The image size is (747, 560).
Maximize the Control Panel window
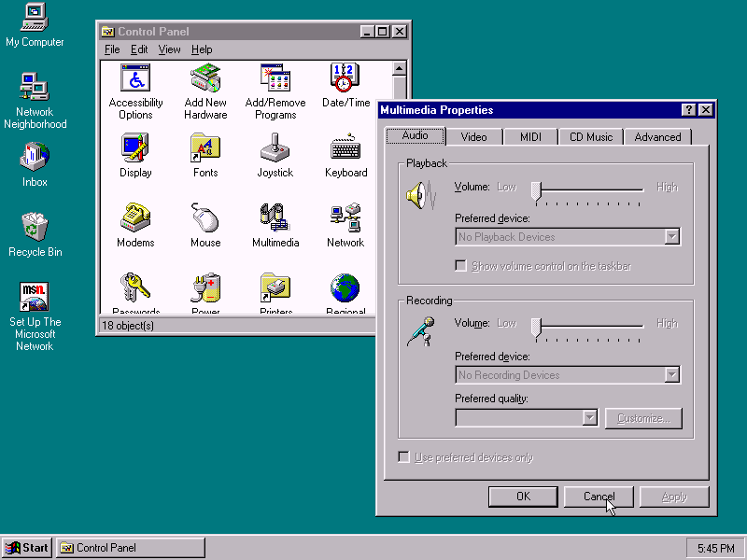coord(383,32)
